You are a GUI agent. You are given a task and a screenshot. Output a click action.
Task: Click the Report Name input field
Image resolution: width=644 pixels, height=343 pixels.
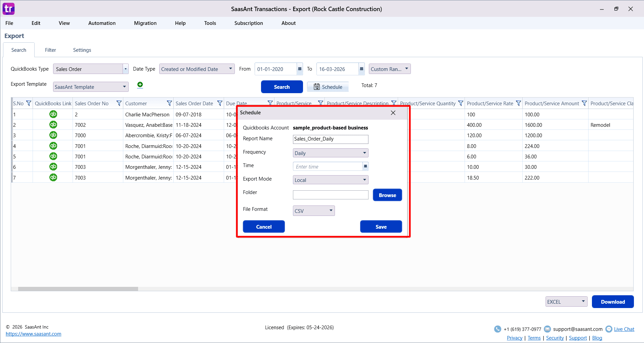[331, 139]
